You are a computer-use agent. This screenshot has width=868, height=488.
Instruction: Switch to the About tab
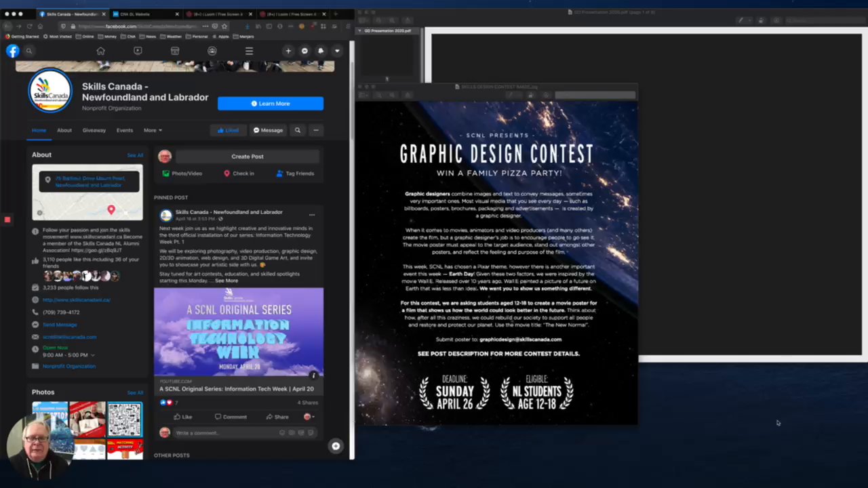[64, 130]
